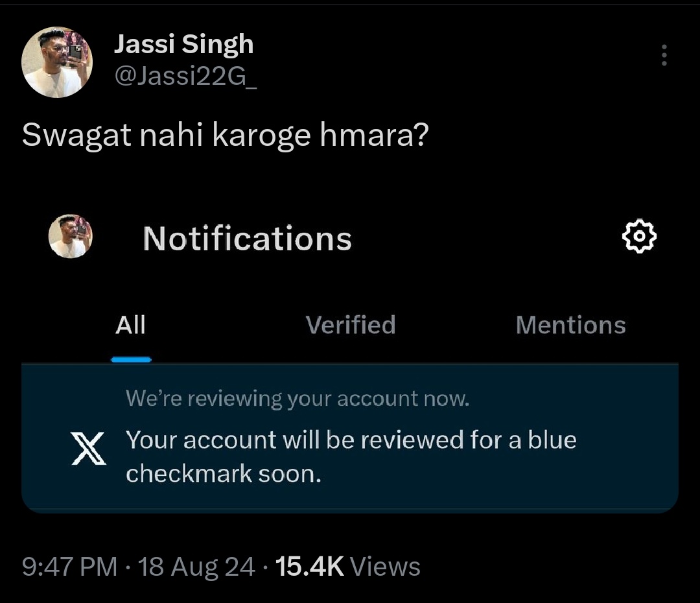The image size is (700, 603).
Task: Click the 18 Aug 24 date
Action: (x=196, y=567)
